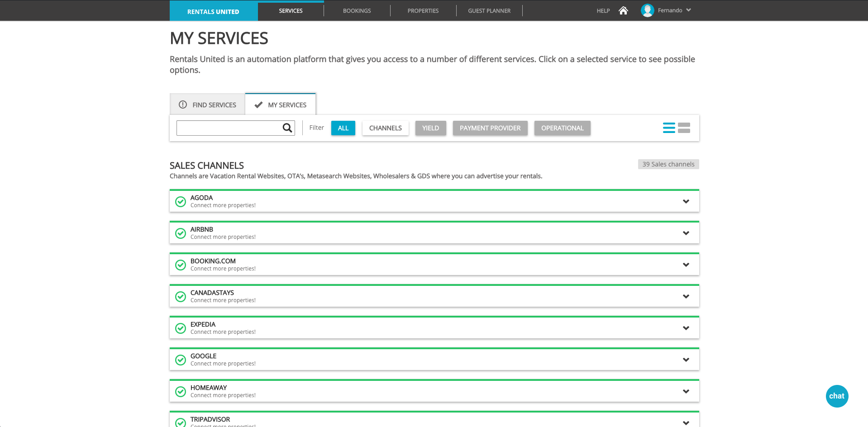The width and height of the screenshot is (868, 427).
Task: Click the home icon in top bar
Action: 623,10
